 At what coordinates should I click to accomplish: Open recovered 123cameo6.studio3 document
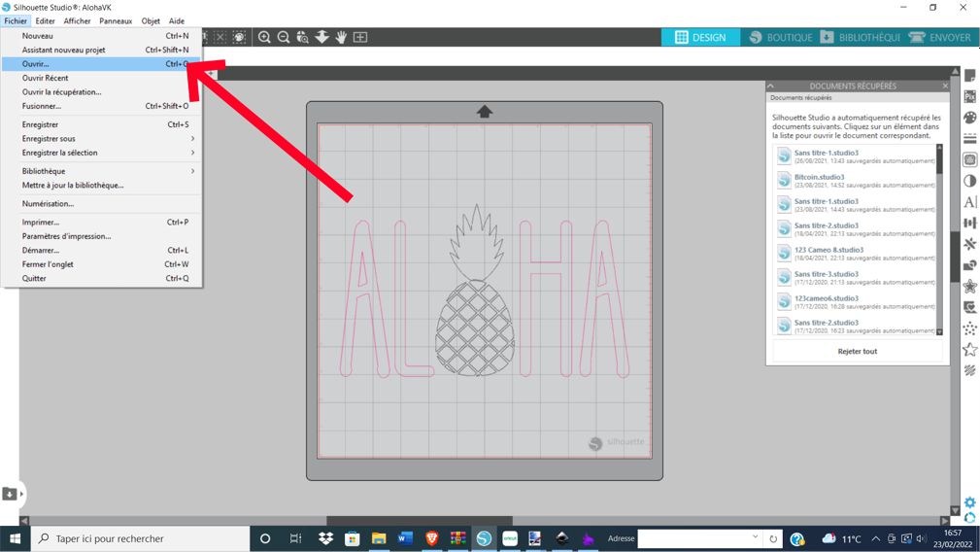(x=855, y=302)
